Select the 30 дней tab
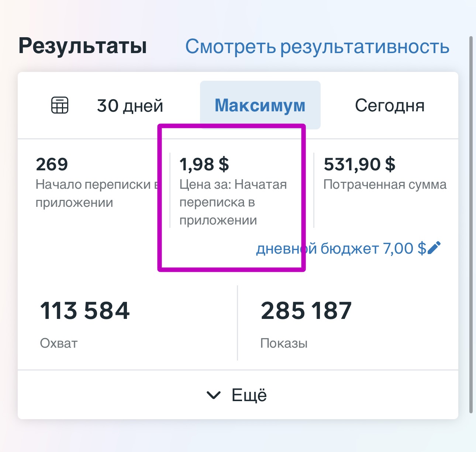Viewport: 476px width, 452px height. [x=130, y=105]
